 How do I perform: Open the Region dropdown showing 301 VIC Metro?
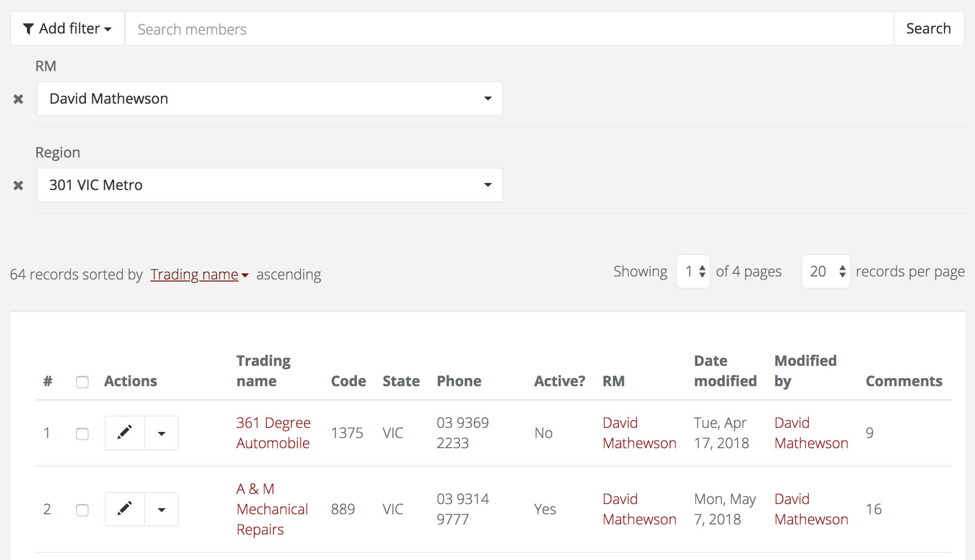click(x=269, y=185)
